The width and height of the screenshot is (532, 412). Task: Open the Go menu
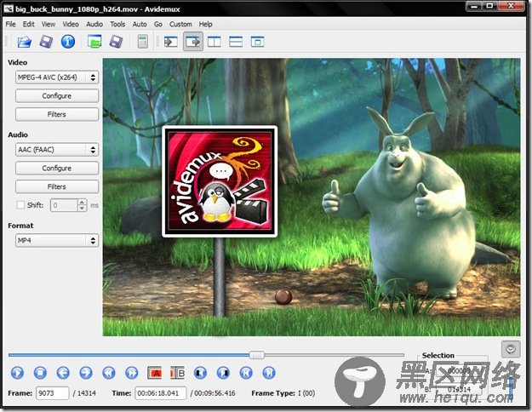coord(158,24)
